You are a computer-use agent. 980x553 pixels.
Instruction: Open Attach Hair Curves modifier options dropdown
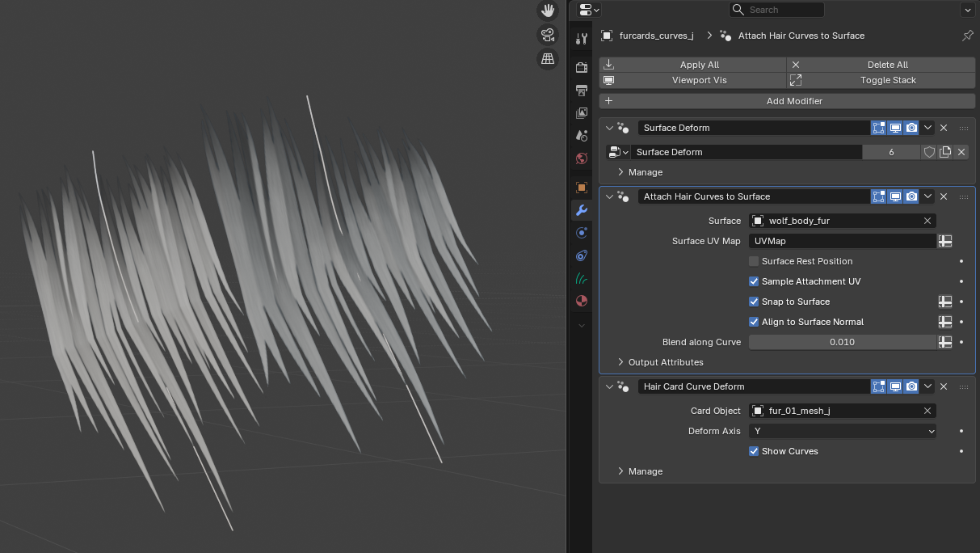(928, 196)
